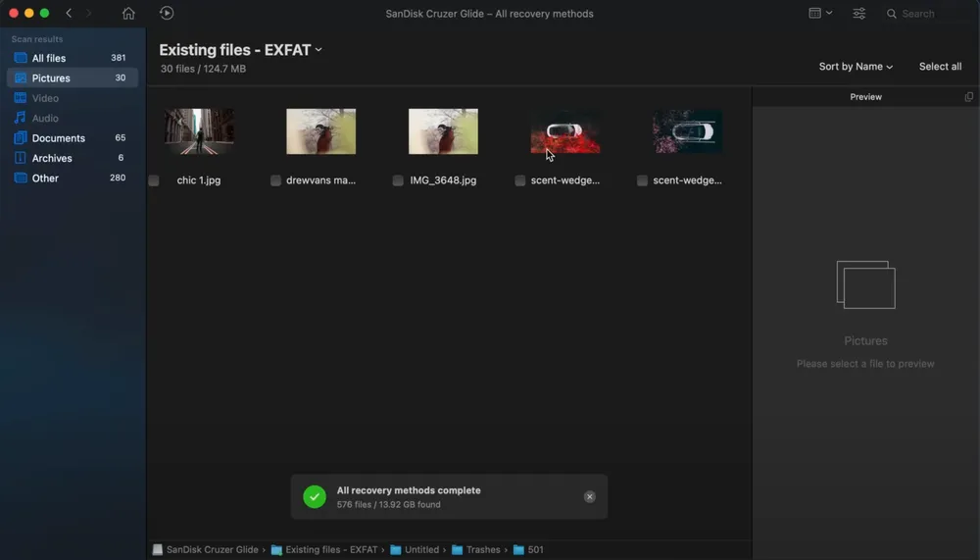Screen dimensions: 980x560
Task: Dismiss the recovery complete notification
Action: (589, 497)
